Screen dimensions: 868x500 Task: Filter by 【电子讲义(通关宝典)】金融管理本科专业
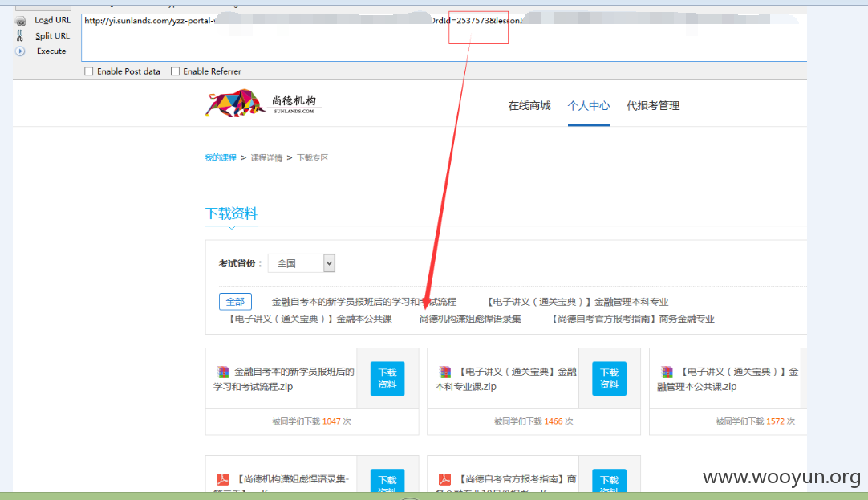pyautogui.click(x=576, y=302)
